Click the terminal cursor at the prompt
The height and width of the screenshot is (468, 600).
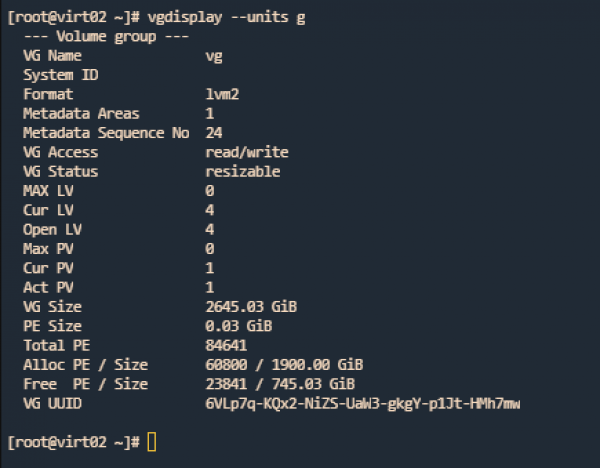pyautogui.click(x=152, y=442)
